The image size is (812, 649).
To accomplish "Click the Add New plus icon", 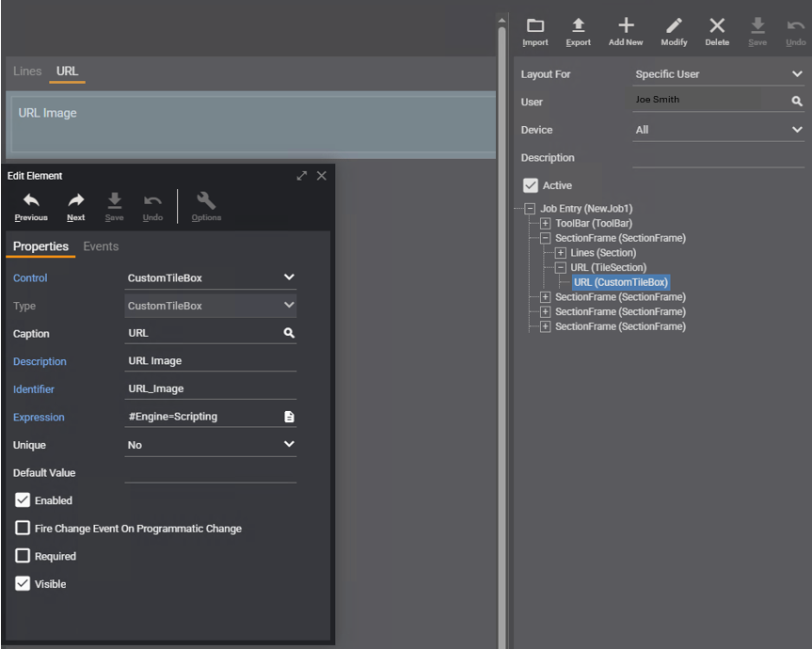I will pyautogui.click(x=626, y=26).
